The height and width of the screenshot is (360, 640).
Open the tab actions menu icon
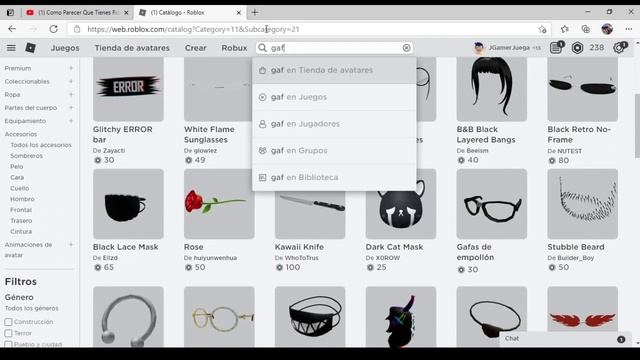[x=10, y=13]
